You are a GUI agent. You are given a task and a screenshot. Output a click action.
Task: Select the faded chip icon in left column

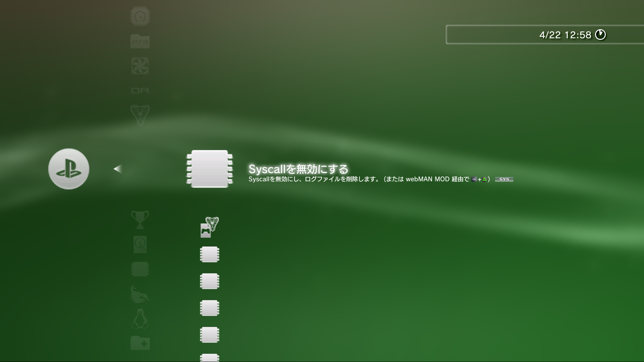[x=140, y=269]
